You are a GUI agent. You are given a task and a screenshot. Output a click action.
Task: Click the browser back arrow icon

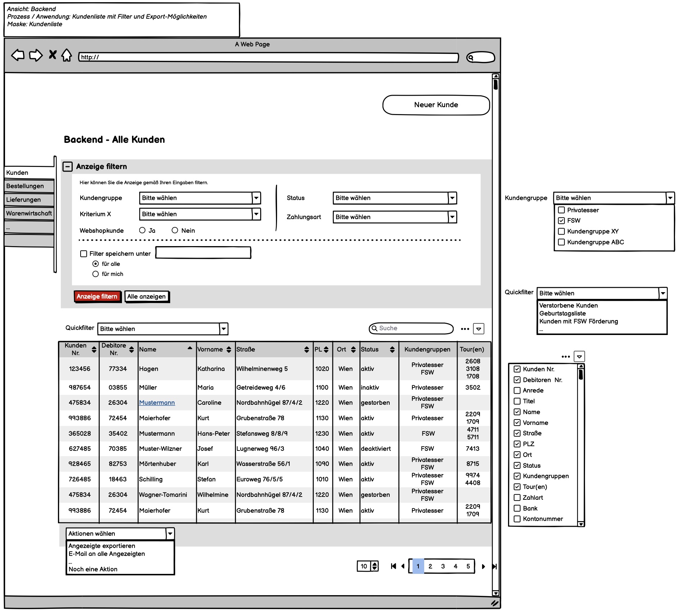pos(18,55)
